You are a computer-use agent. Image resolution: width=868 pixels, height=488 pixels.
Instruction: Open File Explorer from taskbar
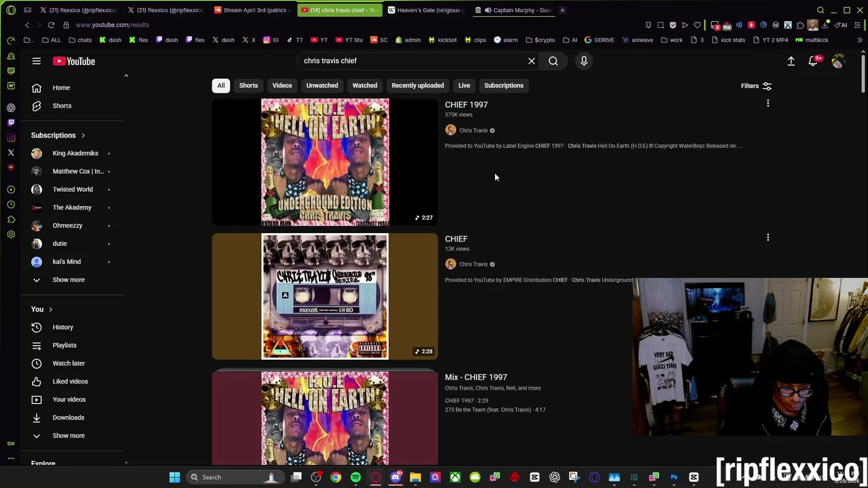tap(415, 477)
